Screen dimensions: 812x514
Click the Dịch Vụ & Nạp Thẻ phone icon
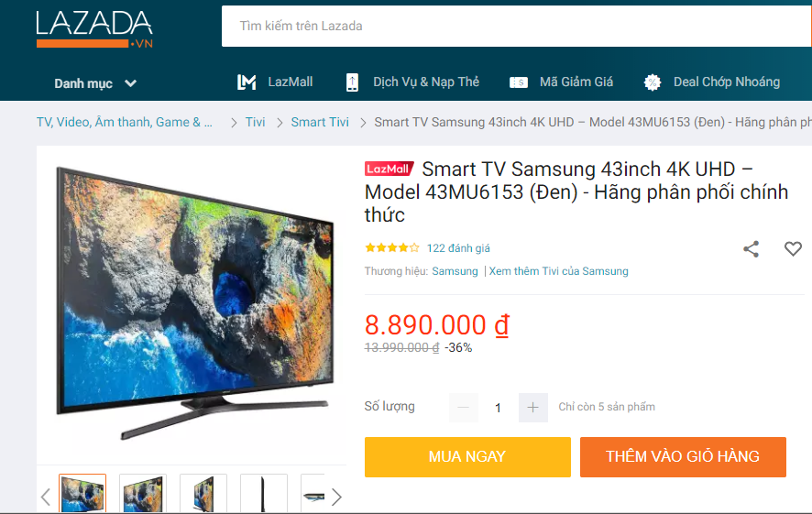coord(352,82)
